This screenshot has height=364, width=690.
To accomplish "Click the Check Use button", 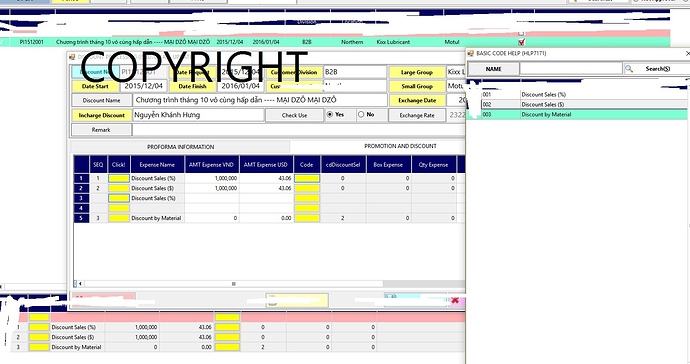I will (294, 115).
